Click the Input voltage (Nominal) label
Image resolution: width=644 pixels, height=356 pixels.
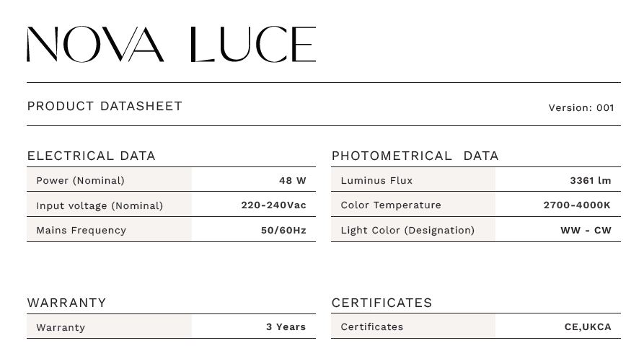tap(100, 205)
